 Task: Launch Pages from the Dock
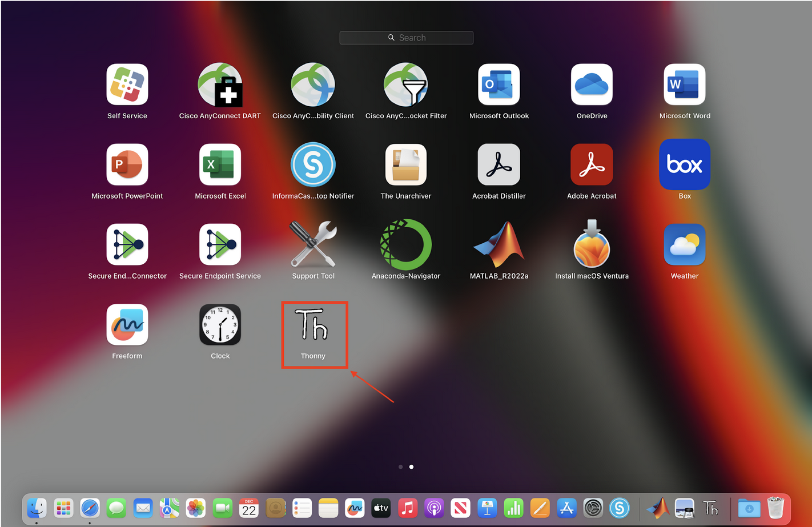pos(540,508)
